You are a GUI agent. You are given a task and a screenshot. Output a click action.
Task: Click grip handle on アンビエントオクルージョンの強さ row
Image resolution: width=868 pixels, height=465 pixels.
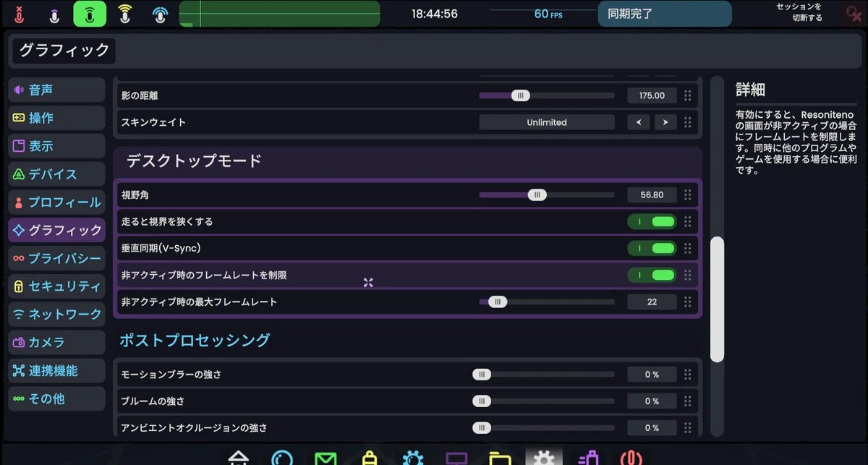pyautogui.click(x=688, y=427)
